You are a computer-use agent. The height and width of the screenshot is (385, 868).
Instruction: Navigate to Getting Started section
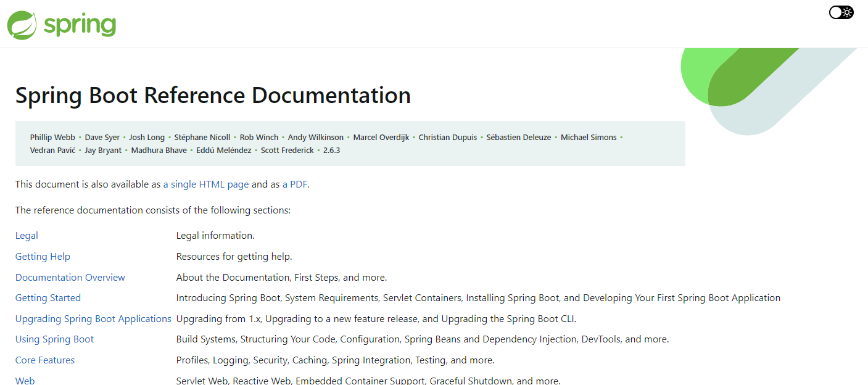coord(48,298)
